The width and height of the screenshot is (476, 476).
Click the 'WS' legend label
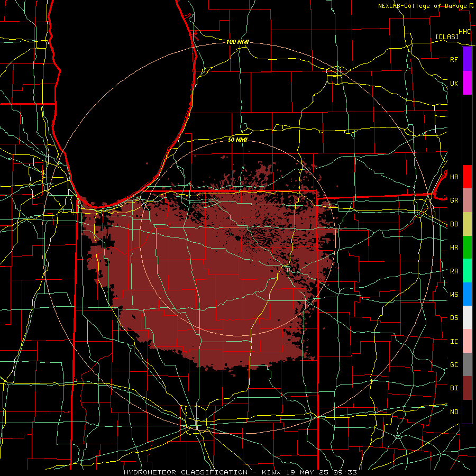[x=454, y=294]
